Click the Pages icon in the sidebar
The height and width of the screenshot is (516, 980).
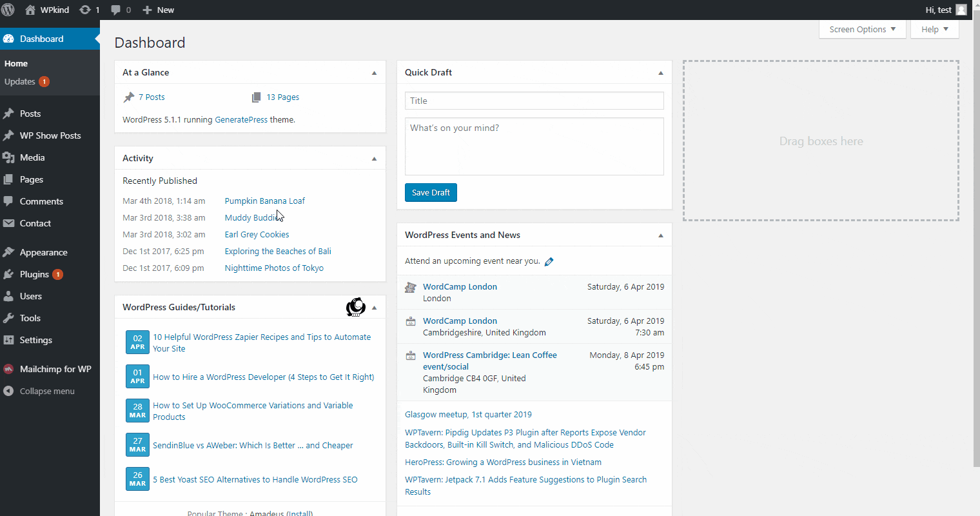coord(8,179)
